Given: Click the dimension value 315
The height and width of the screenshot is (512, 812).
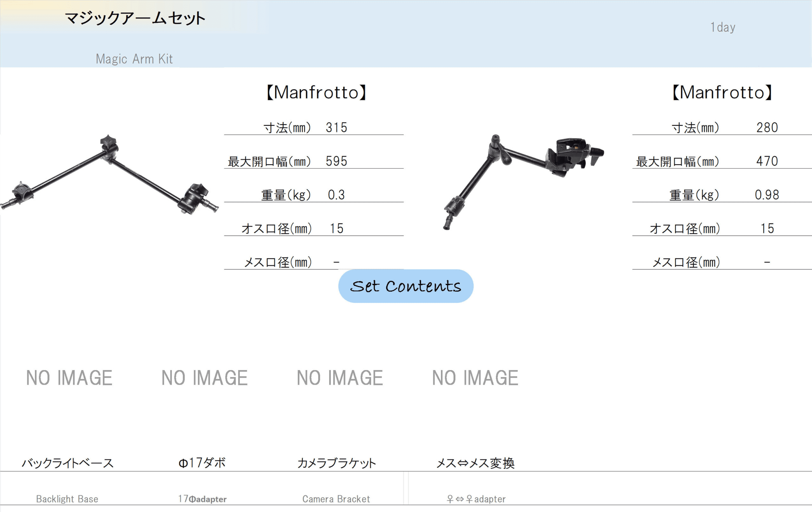Looking at the screenshot, I should click(336, 128).
